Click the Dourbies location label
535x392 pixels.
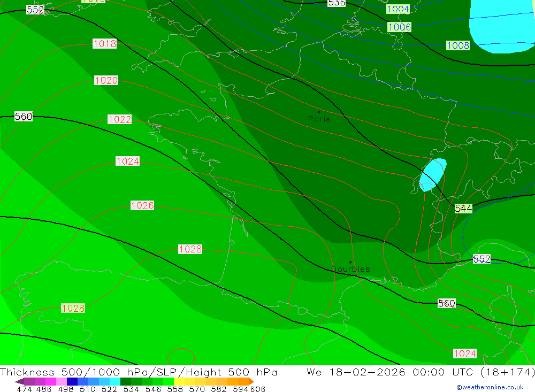[x=351, y=269]
